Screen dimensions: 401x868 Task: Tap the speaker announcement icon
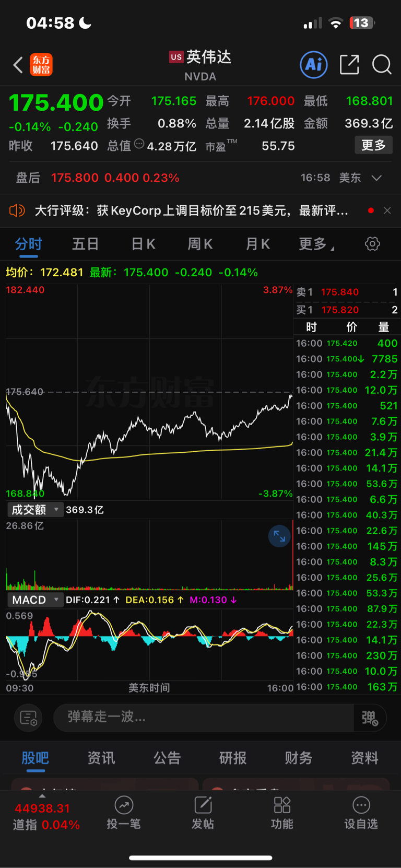17,210
